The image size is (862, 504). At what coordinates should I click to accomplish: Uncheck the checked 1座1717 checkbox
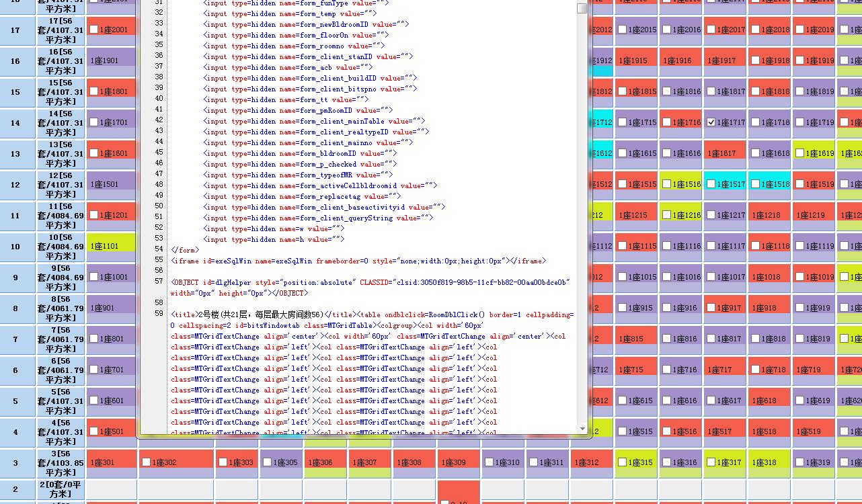click(x=711, y=122)
